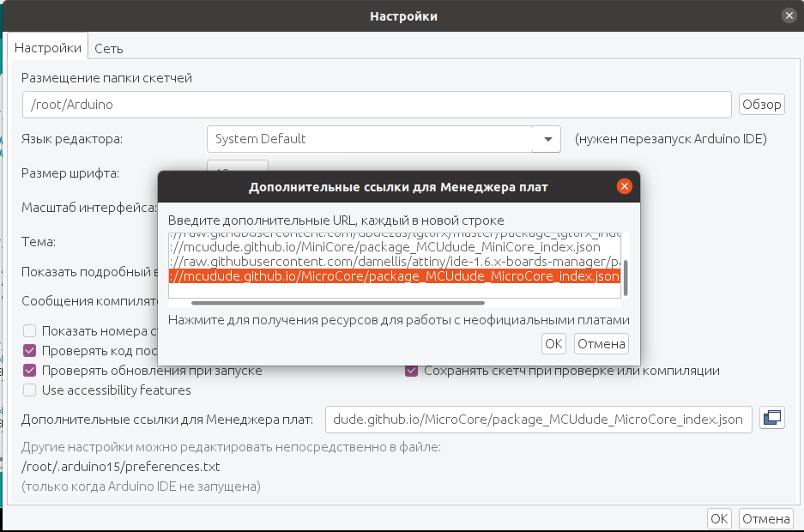The height and width of the screenshot is (532, 804).
Task: Click the /root/.arduino15/preferences.txt file path
Action: click(x=120, y=467)
